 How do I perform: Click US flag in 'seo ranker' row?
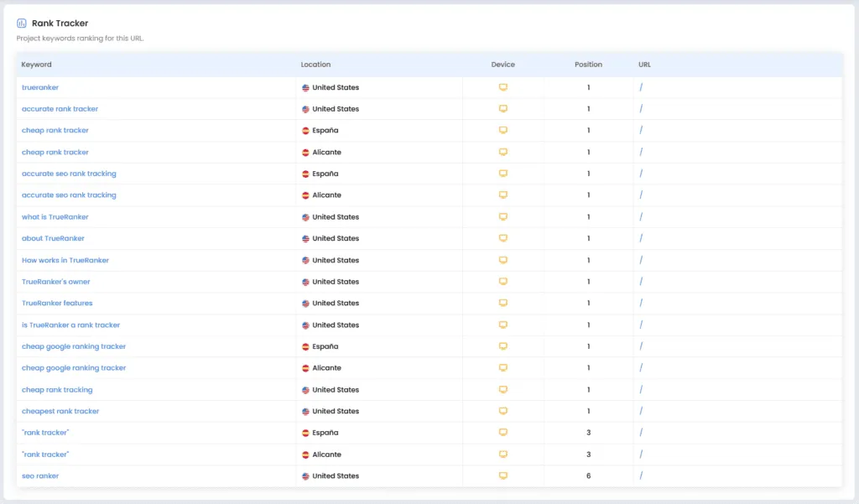tap(305, 476)
